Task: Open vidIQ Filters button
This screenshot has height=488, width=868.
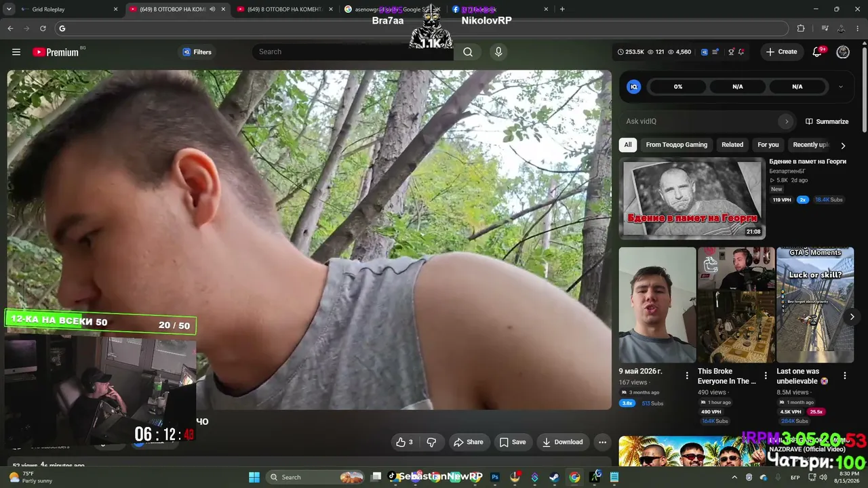Action: 197,52
